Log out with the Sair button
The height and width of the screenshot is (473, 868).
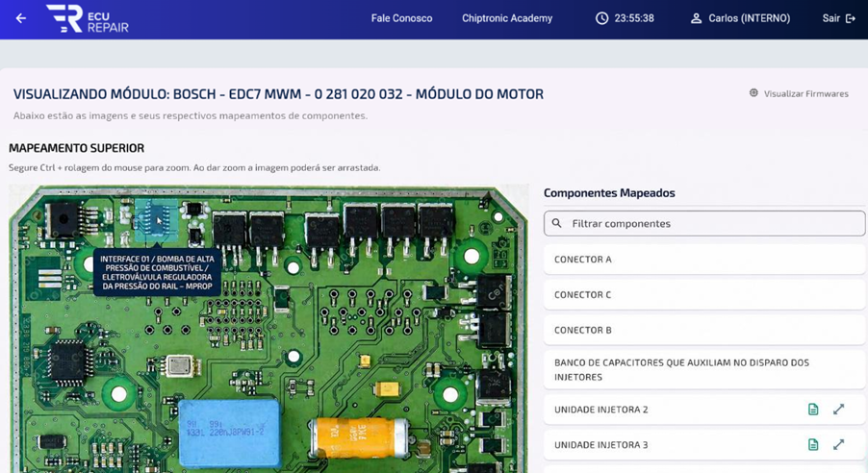coord(838,18)
